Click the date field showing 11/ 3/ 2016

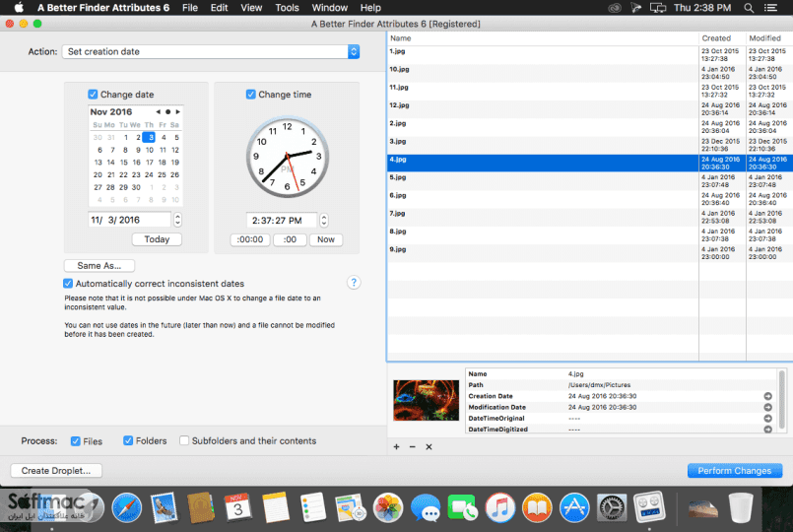[129, 220]
